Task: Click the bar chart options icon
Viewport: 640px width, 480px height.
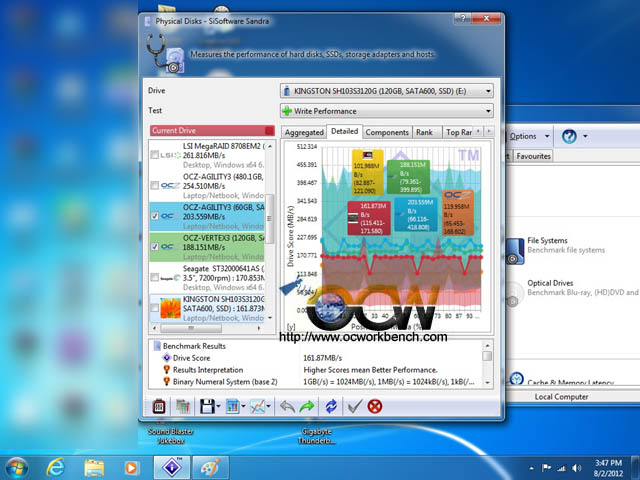Action: tap(232, 407)
